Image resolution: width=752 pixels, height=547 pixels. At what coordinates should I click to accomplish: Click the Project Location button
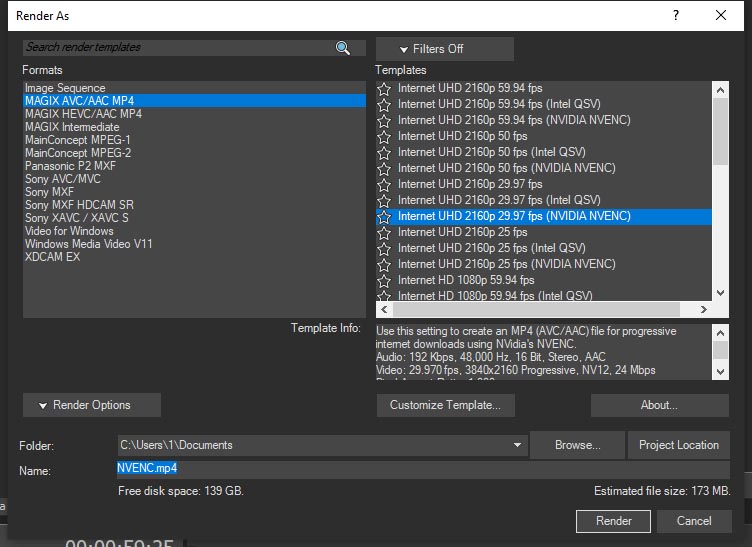pos(679,445)
